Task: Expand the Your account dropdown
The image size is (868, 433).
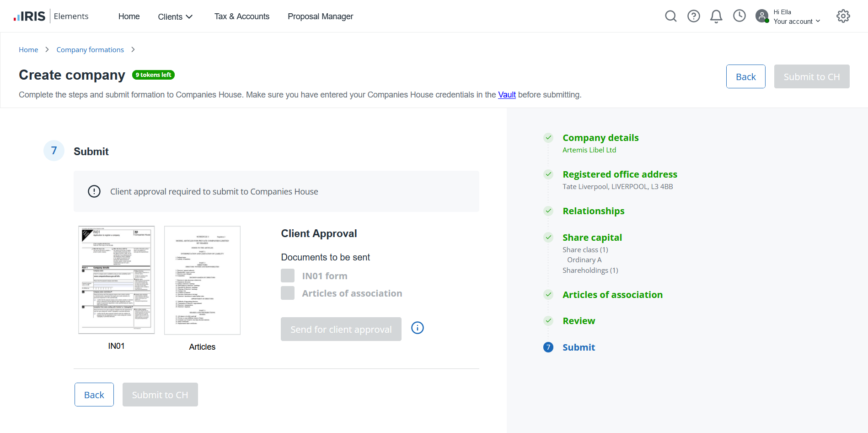Action: [797, 22]
